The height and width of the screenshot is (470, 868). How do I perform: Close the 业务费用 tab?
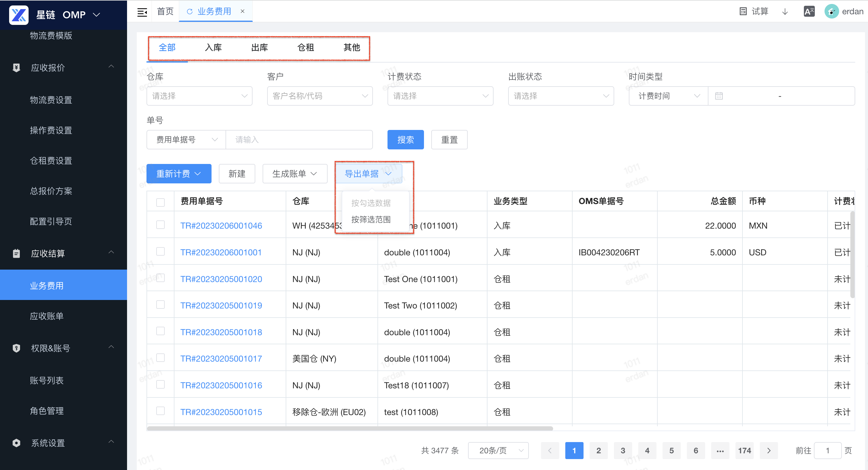click(242, 12)
